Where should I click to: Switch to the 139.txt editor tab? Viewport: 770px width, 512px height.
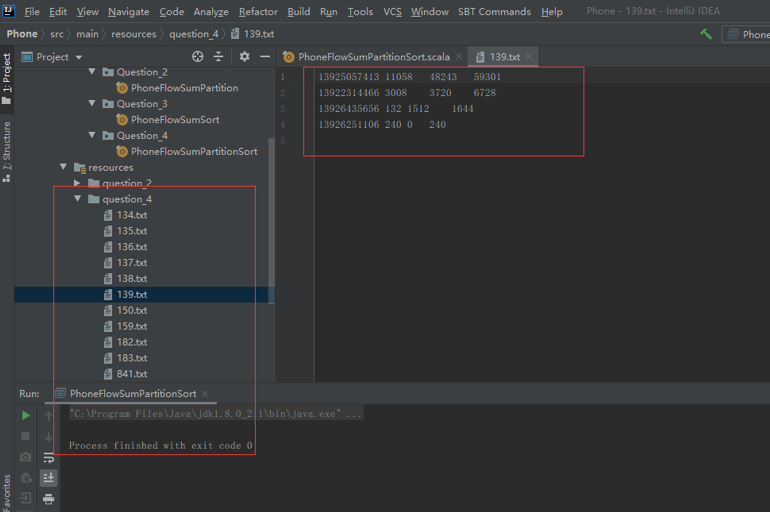(x=503, y=57)
